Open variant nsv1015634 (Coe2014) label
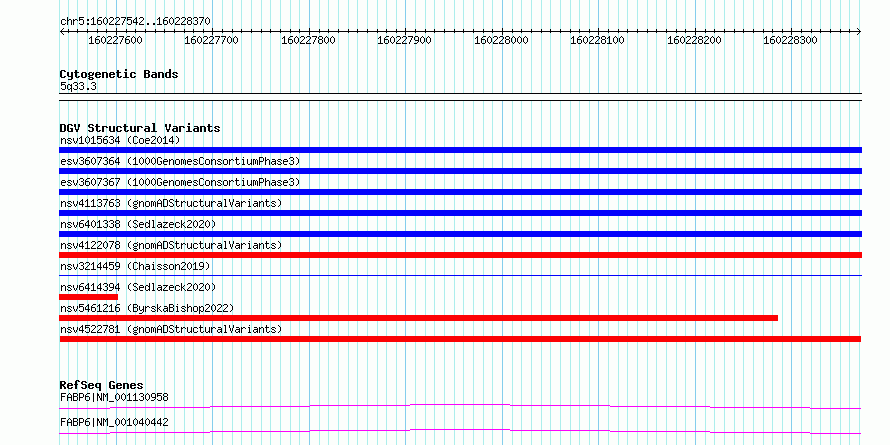890x445 pixels. tap(120, 140)
